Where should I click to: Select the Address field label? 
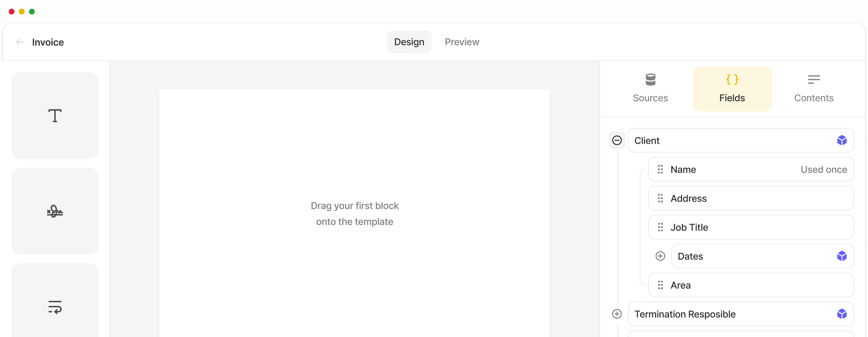(x=688, y=199)
